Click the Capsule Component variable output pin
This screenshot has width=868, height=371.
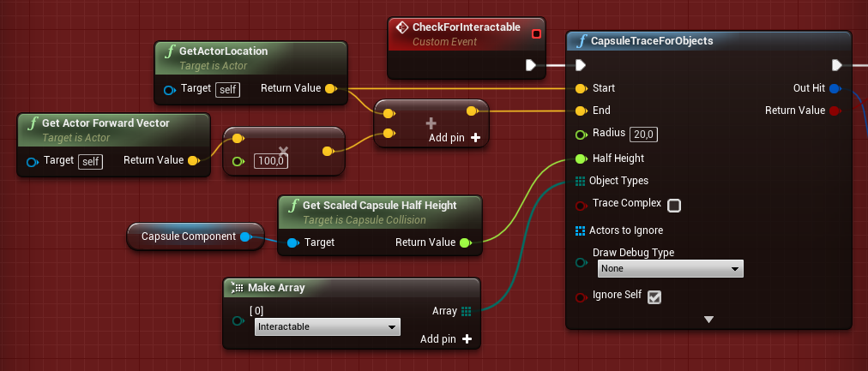[246, 236]
